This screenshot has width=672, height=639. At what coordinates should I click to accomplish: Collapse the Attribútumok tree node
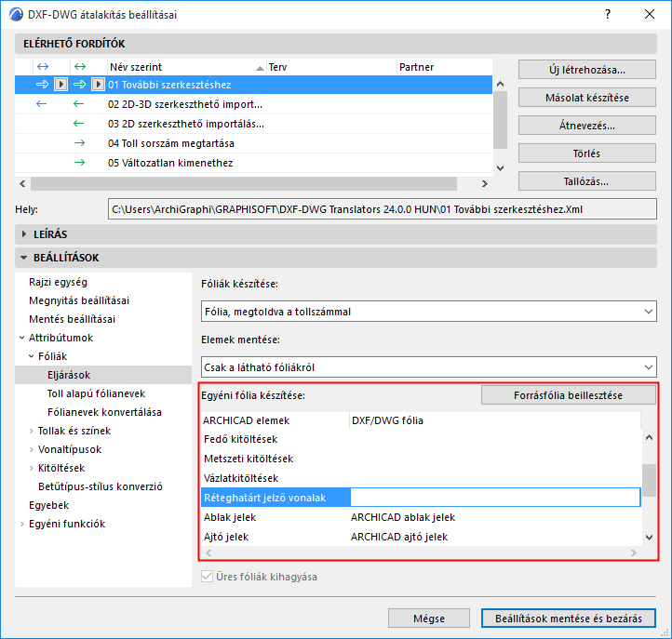tap(21, 338)
